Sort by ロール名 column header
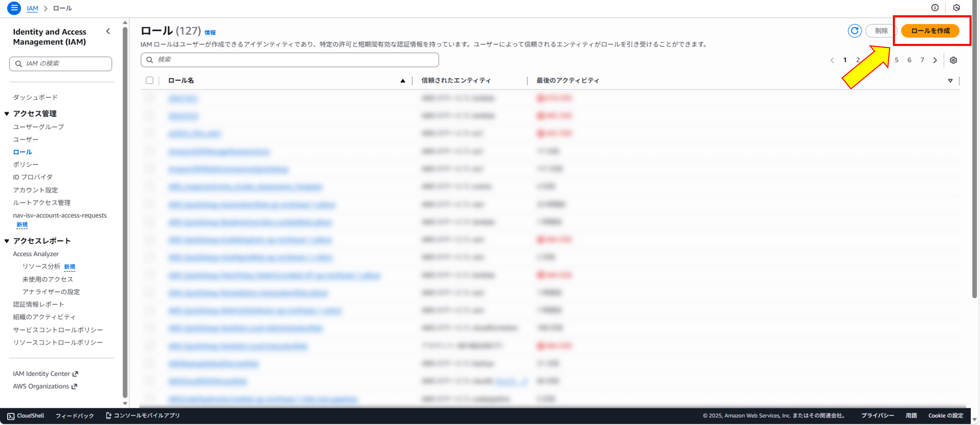The image size is (980, 425). tap(181, 81)
